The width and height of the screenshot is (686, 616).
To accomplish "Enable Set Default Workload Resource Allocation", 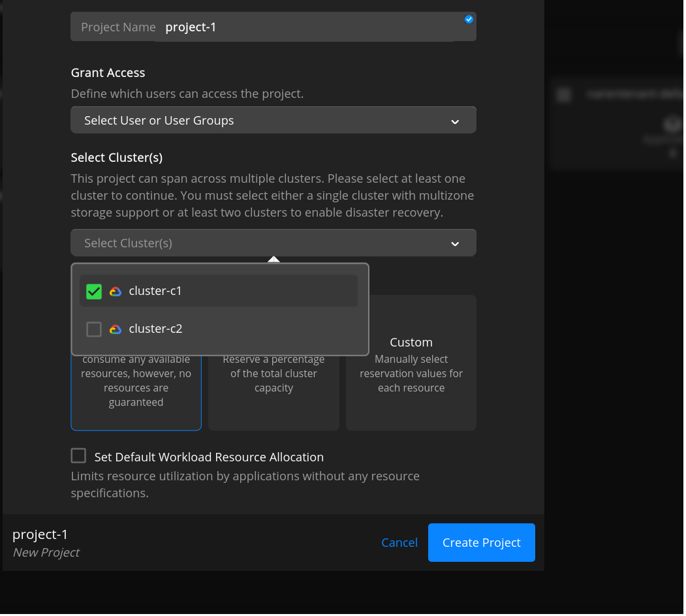I will [x=79, y=456].
